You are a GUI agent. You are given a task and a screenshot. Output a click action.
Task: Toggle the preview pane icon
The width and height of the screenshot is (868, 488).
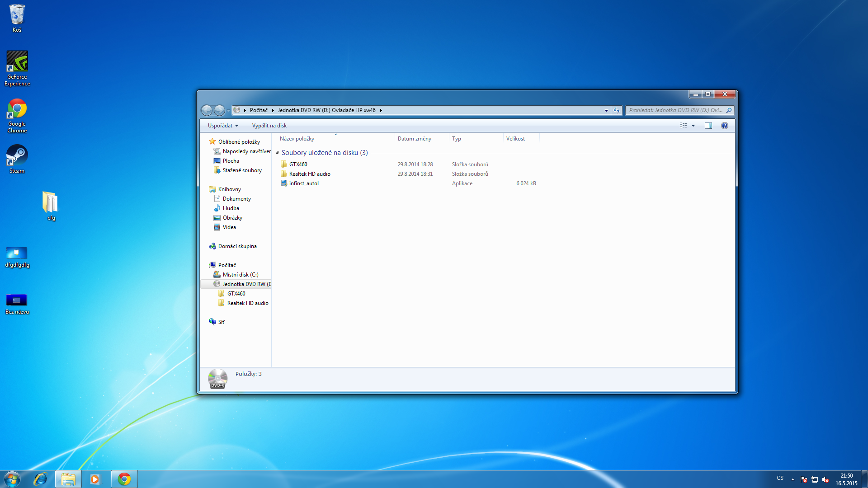[708, 126]
